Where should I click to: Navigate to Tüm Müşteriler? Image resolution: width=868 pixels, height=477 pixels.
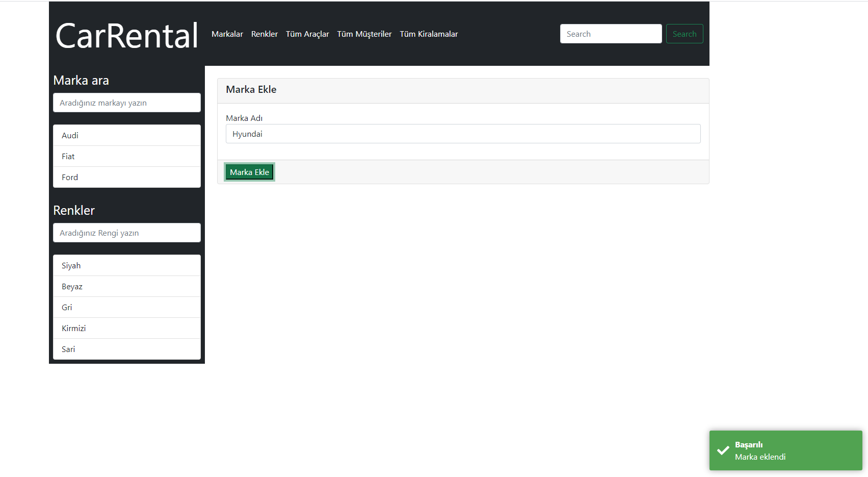coord(364,34)
